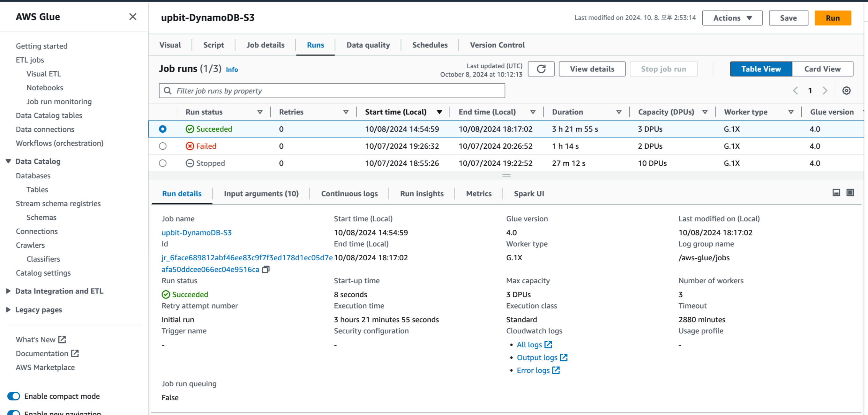Switch to the Script tab

click(213, 45)
